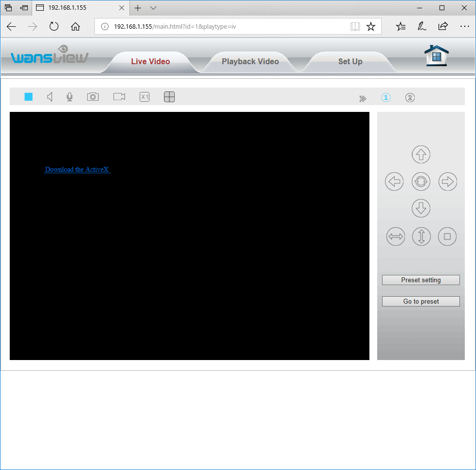Stop the live stream with blue square

(x=29, y=97)
